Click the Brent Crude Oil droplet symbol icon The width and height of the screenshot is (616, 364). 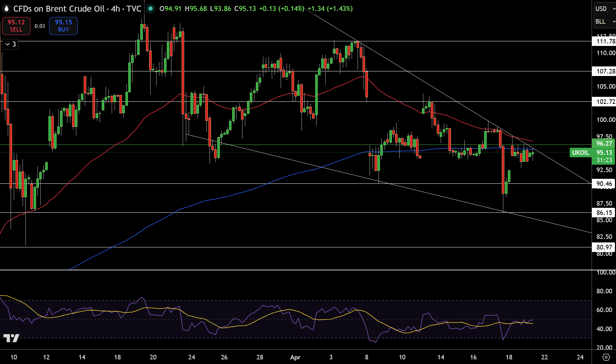point(6,8)
